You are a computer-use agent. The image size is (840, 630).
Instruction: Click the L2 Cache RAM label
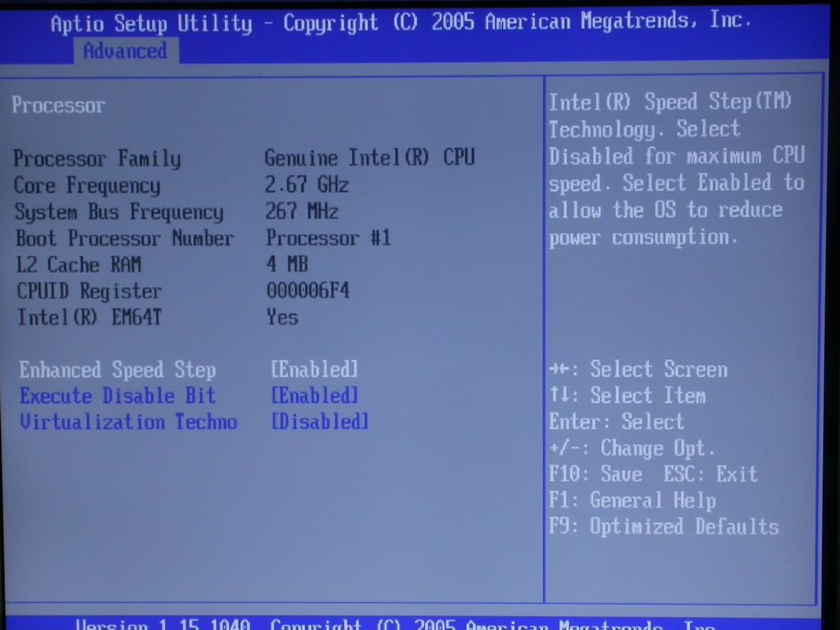[x=79, y=265]
